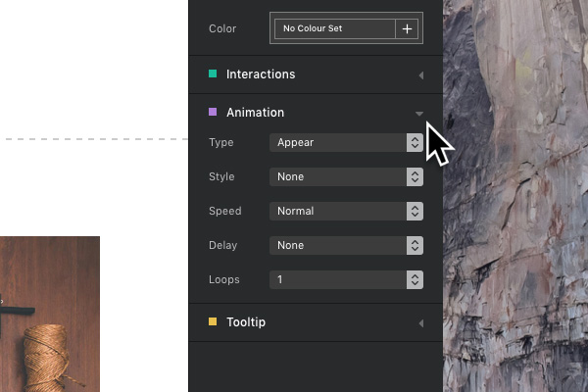Viewport: 588px width, 392px height.
Task: Expand the Tooltip section arrow
Action: [421, 323]
